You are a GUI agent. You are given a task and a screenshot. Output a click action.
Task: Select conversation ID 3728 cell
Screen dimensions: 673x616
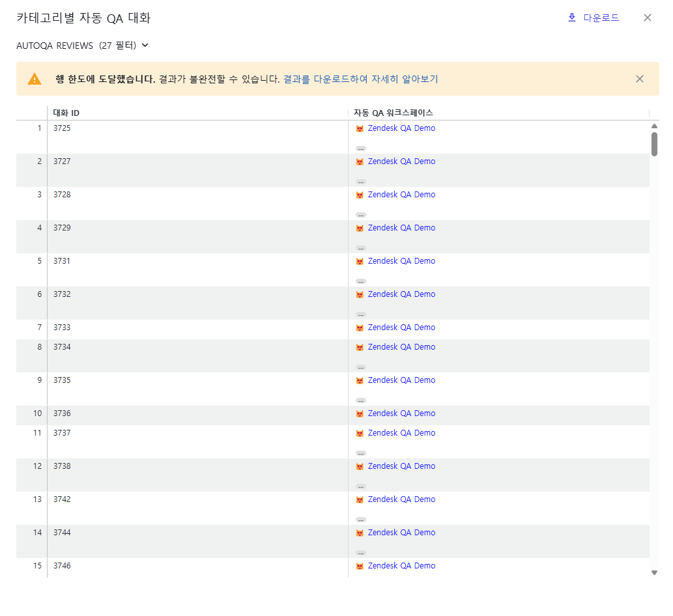(197, 203)
